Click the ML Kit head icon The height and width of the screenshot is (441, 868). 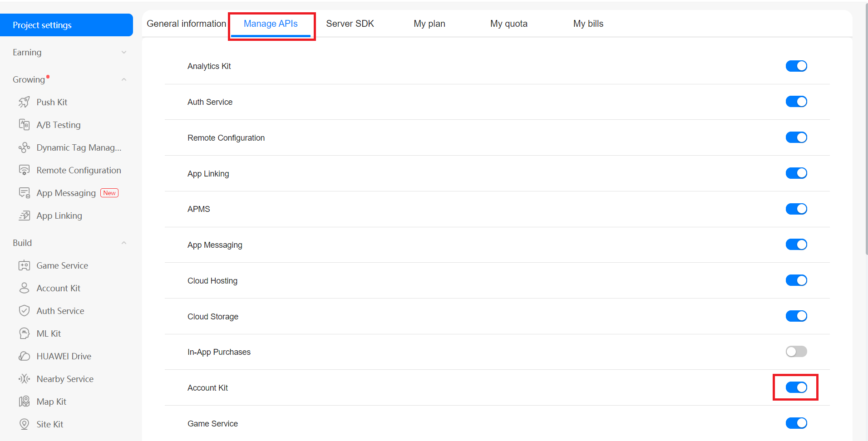tap(24, 333)
